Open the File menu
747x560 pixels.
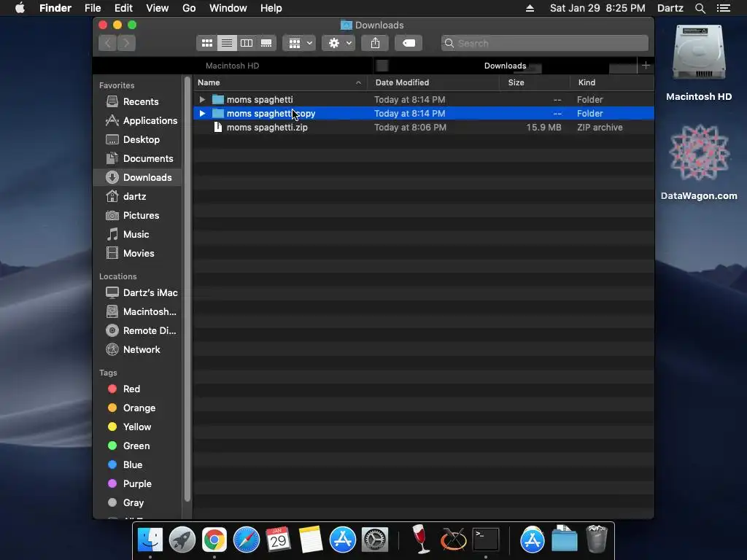click(93, 8)
